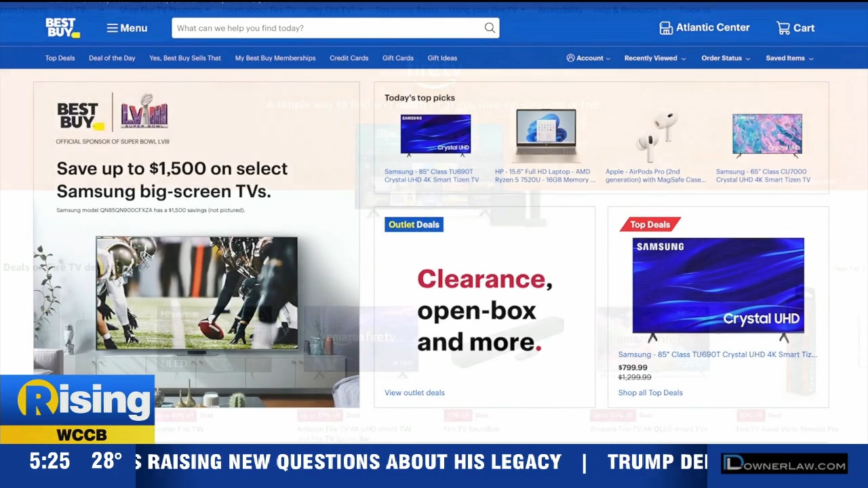Open the Gift Cards page
The image size is (868, 488).
[397, 58]
